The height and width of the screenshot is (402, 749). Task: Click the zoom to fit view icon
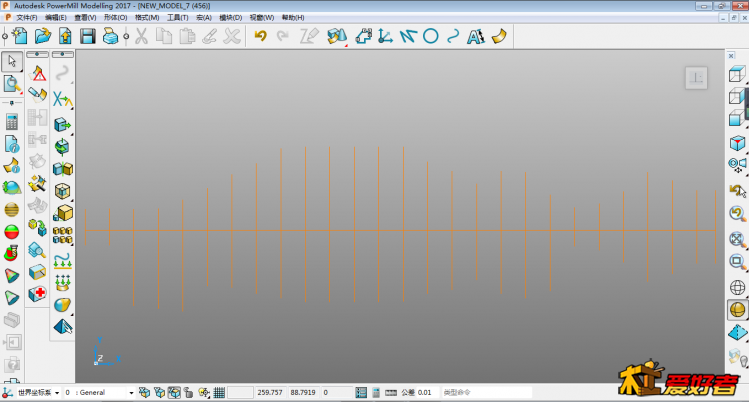pyautogui.click(x=737, y=239)
